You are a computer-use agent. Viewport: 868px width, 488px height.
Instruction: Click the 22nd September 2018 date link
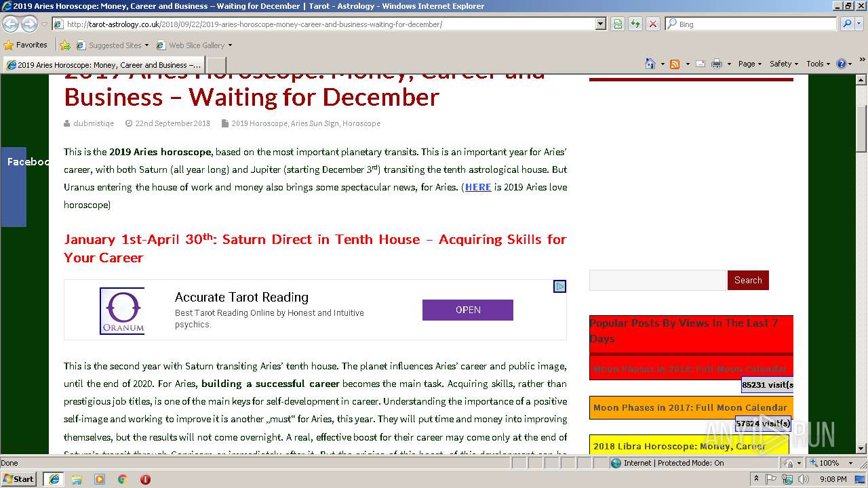172,123
